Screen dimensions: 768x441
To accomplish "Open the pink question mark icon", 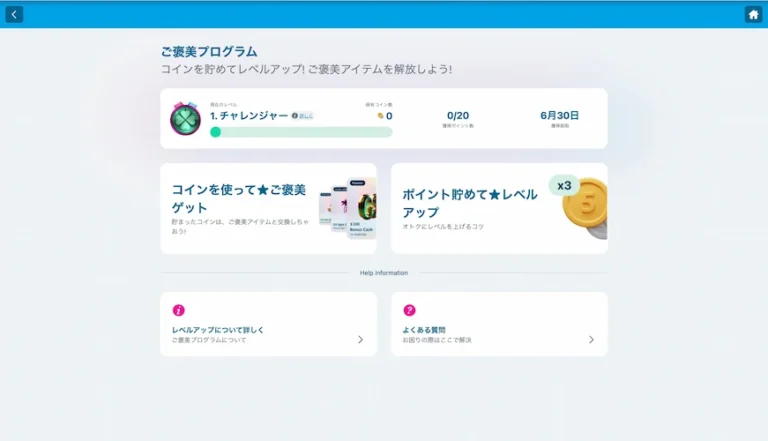I will click(x=409, y=310).
